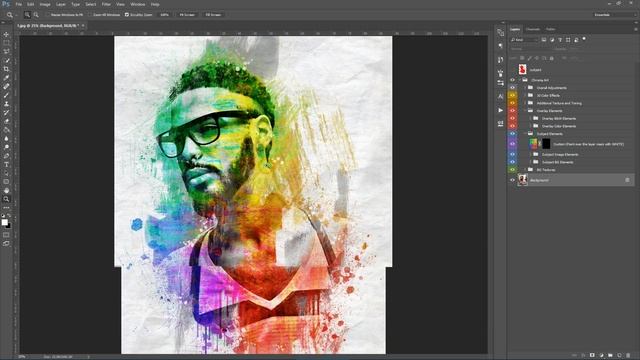
Task: Click the Fit Screen button
Action: pos(187,15)
